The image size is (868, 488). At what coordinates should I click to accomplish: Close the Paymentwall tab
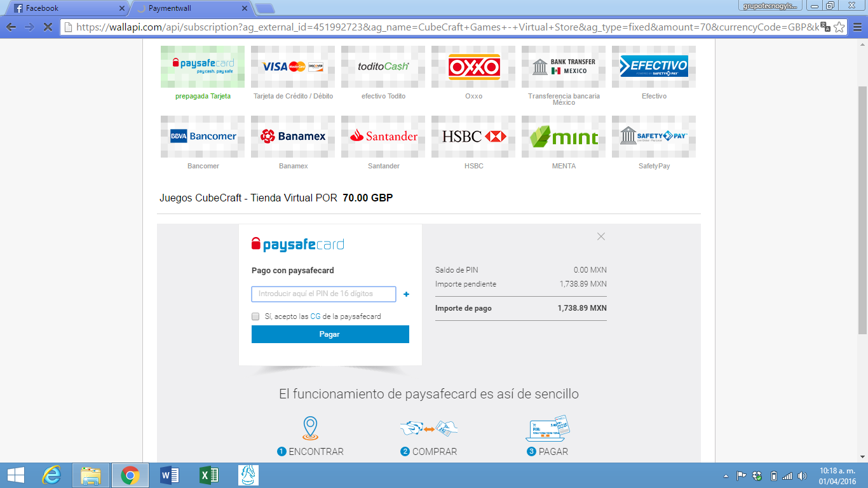pos(244,8)
